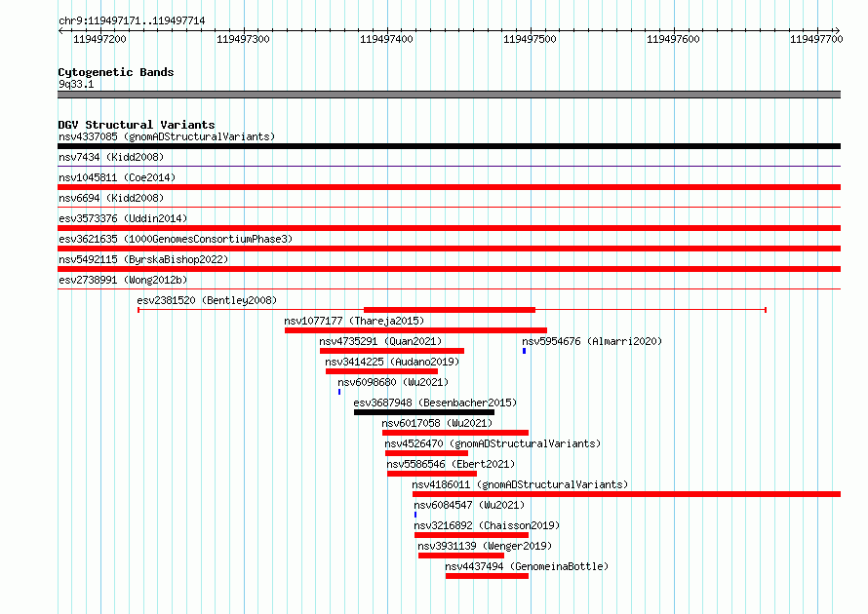Click the gray 9q33.1 cytogenetic band

[x=449, y=95]
